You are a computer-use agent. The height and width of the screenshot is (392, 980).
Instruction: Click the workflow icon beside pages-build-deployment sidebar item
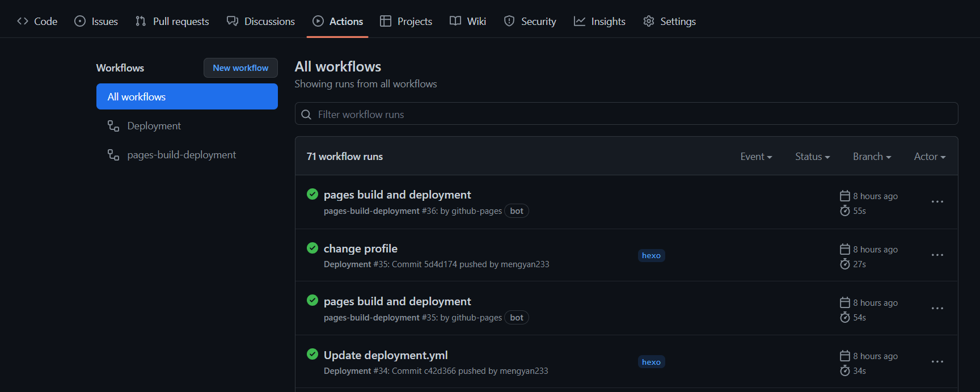[x=113, y=155]
